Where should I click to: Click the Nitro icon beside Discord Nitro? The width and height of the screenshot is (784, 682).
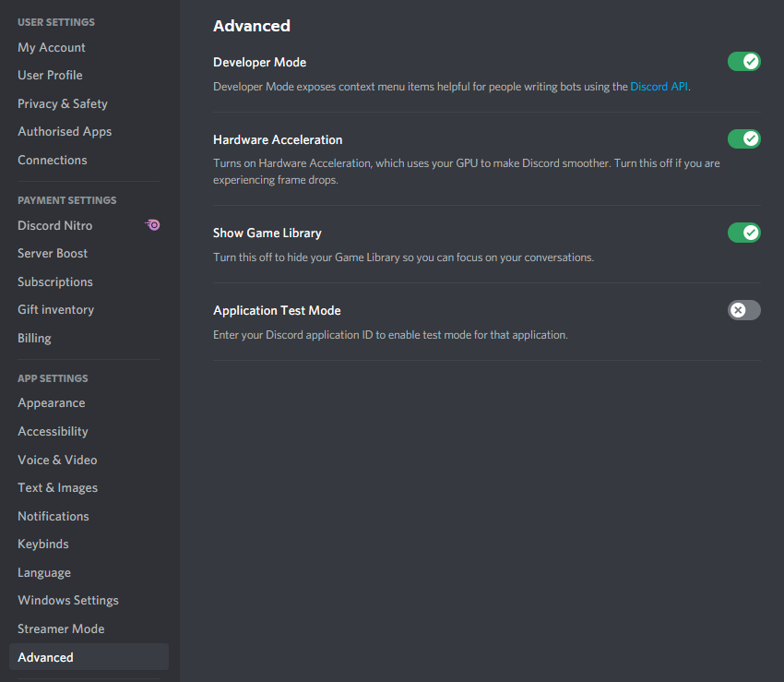point(153,225)
